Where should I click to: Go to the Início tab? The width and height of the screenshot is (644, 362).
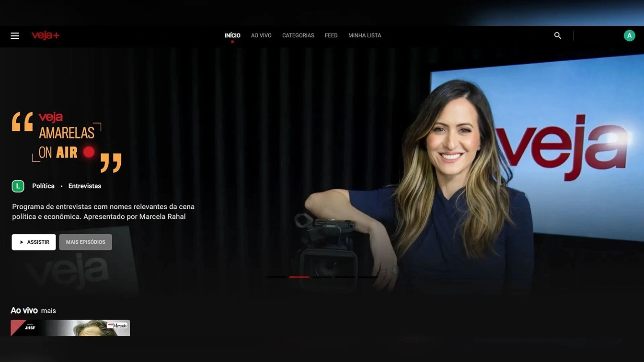(x=232, y=35)
